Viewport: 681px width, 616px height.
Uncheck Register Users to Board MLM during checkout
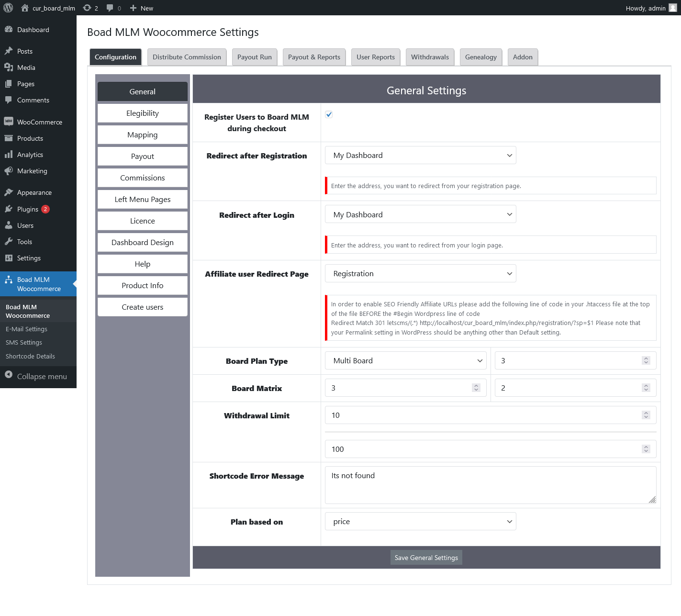pos(328,114)
